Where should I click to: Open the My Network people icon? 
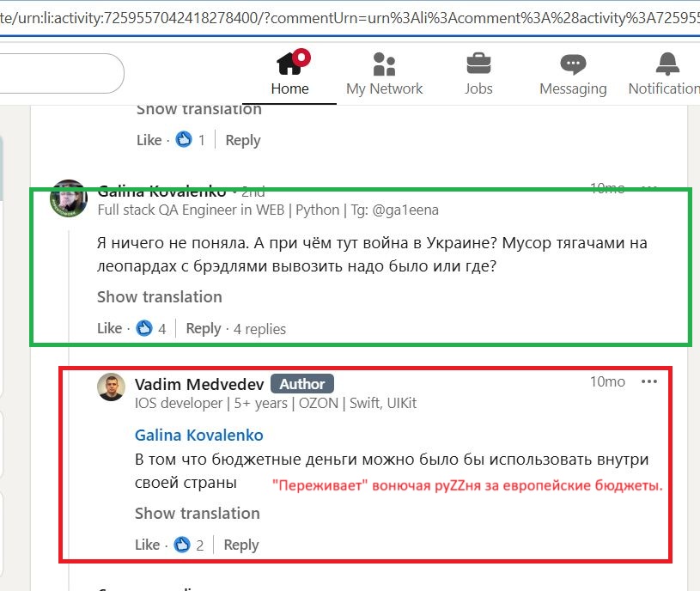[384, 64]
